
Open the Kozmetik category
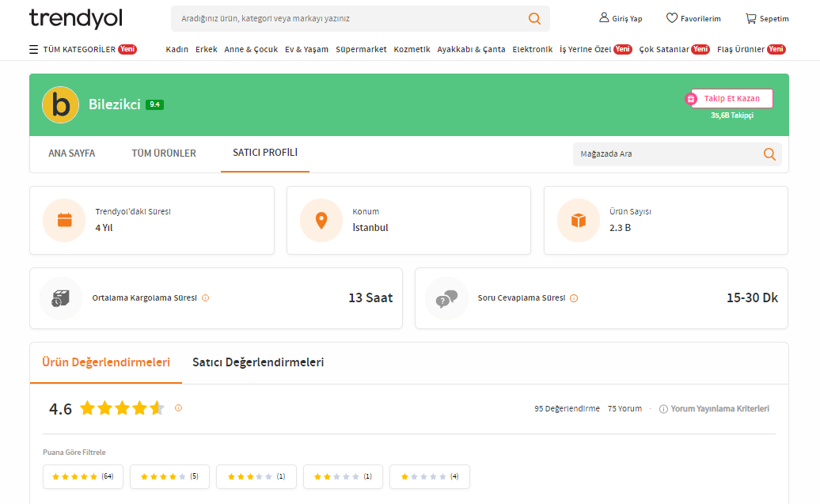(x=412, y=49)
